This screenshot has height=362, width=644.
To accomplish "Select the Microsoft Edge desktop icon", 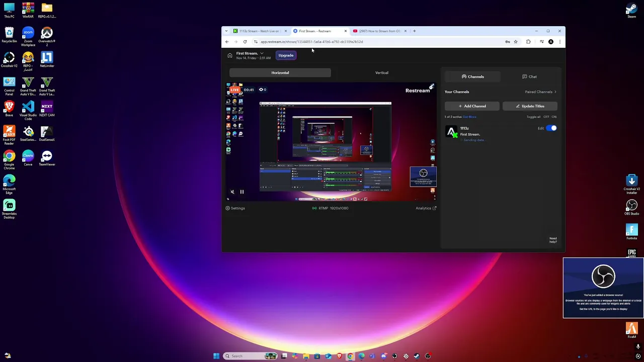I will pyautogui.click(x=9, y=184).
